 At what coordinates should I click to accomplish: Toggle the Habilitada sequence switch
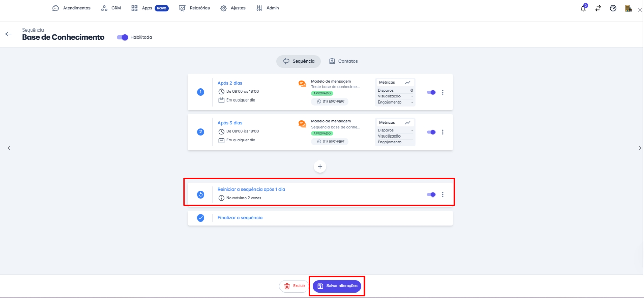(x=122, y=37)
